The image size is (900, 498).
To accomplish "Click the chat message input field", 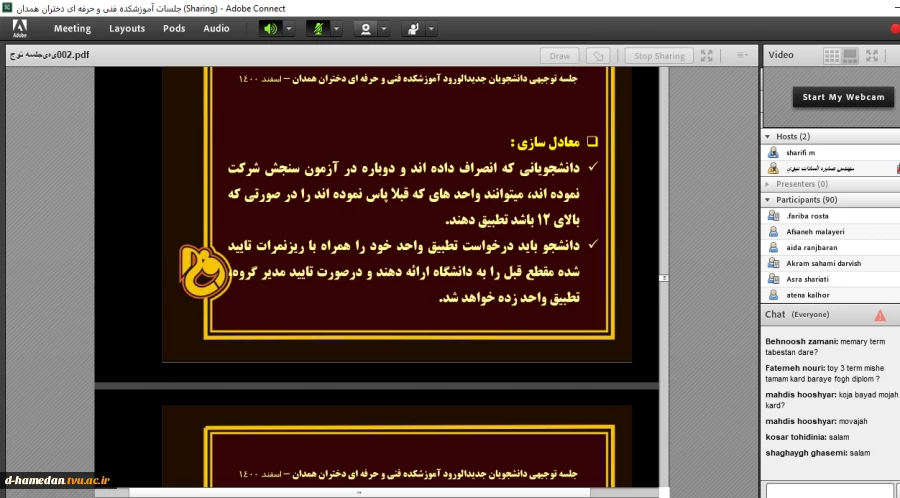I will 829,491.
